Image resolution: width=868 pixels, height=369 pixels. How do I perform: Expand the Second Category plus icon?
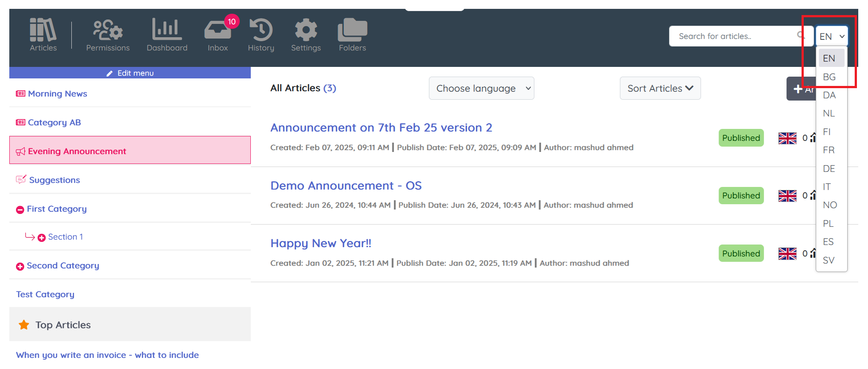click(20, 266)
